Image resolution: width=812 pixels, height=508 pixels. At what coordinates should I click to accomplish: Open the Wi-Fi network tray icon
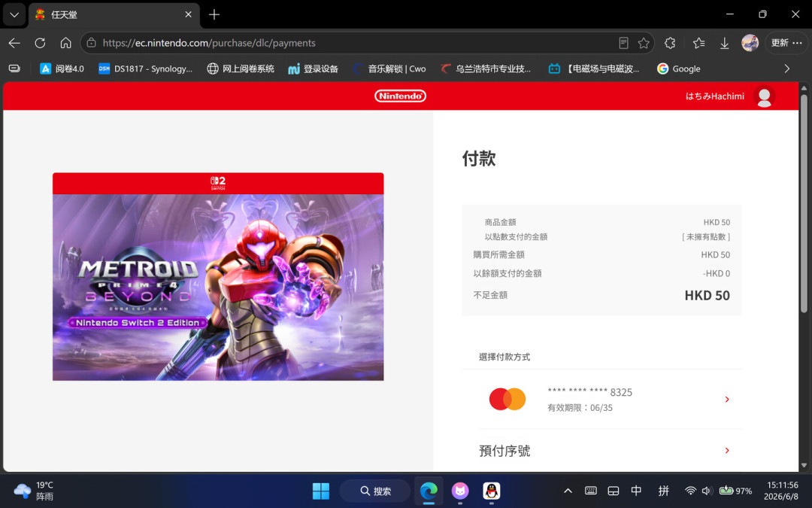tap(690, 491)
